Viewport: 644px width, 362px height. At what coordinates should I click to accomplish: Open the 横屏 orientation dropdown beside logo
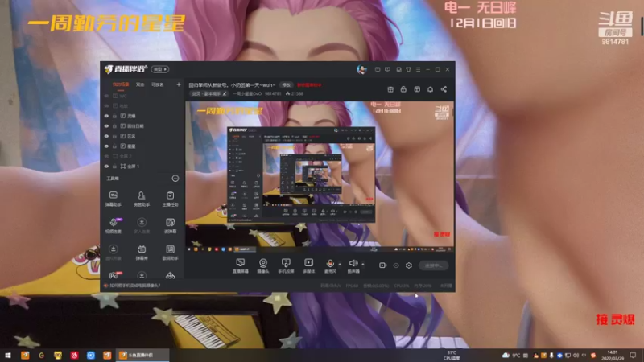[x=159, y=69]
